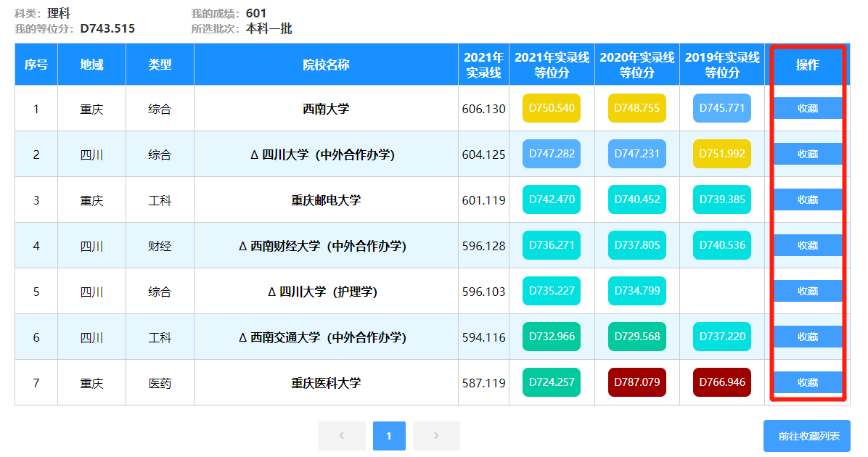Click 收藏 for 四川大学 (中外合作办学)
Image resolution: width=868 pixels, height=457 pixels.
tap(808, 154)
